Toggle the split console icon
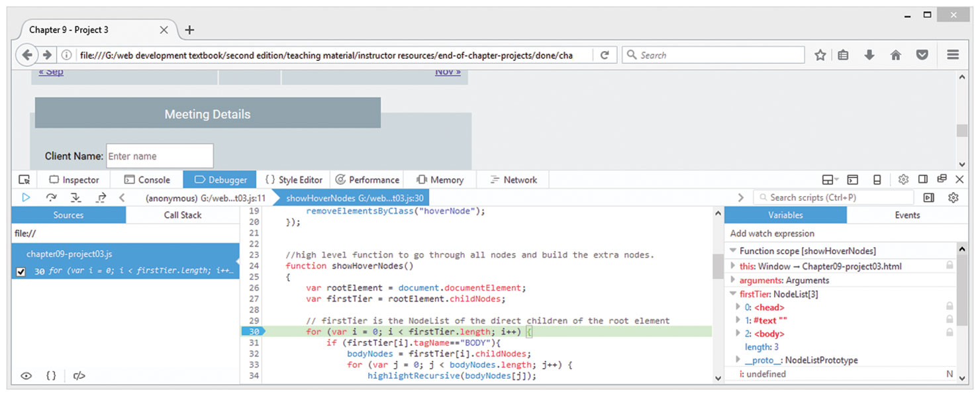This screenshot has height=396, width=980. click(853, 179)
